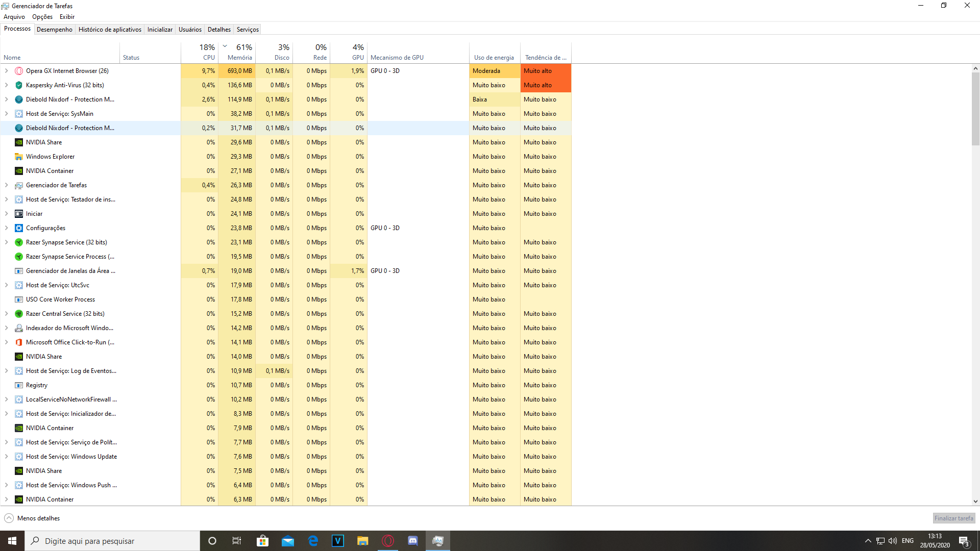Click the scrollbar up arrow
This screenshot has width=980, height=551.
pyautogui.click(x=975, y=68)
